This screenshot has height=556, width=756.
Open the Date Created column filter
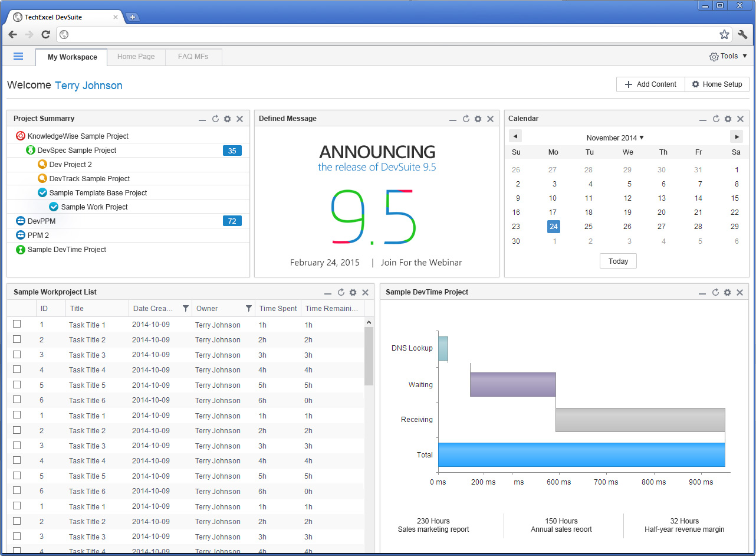(x=186, y=308)
